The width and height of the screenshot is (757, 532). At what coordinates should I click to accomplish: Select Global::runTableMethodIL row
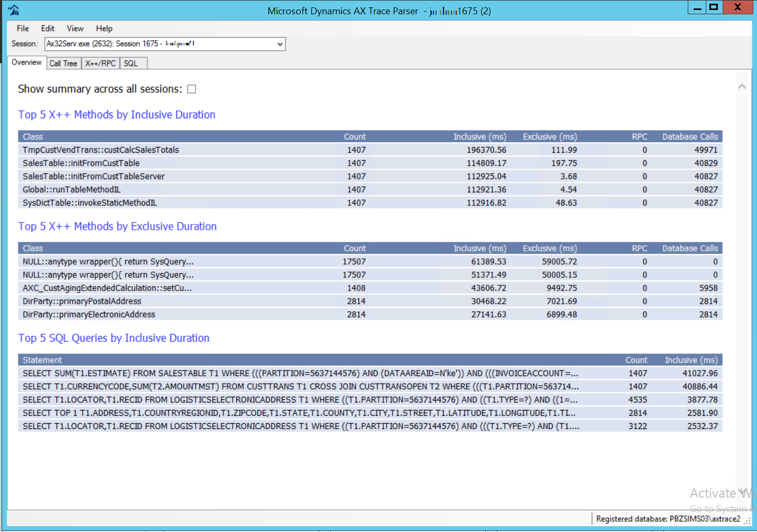pyautogui.click(x=370, y=190)
